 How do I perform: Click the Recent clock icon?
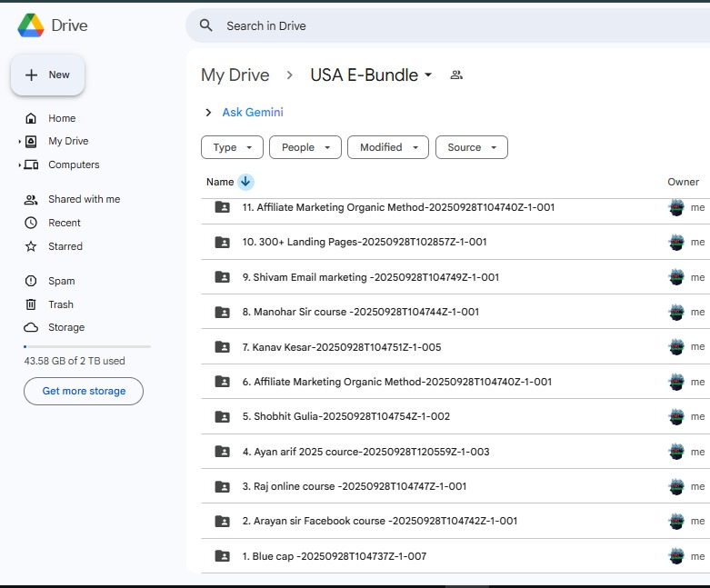pyautogui.click(x=31, y=223)
